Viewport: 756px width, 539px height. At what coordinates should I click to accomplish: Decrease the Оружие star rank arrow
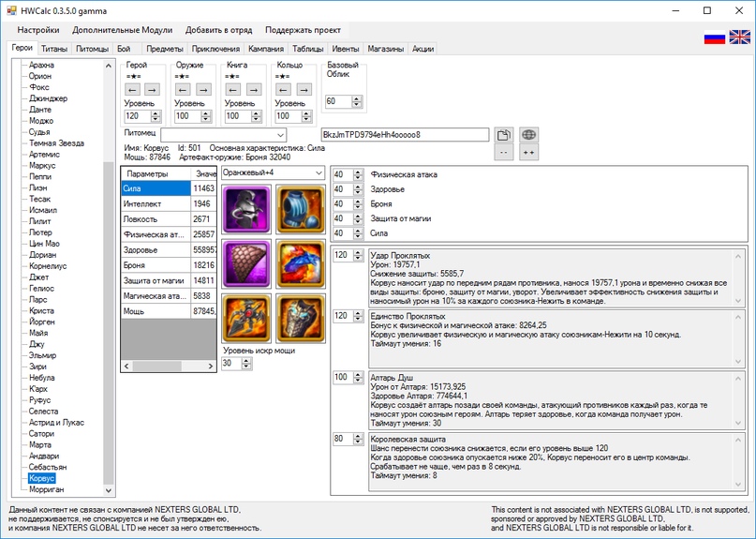pos(183,89)
